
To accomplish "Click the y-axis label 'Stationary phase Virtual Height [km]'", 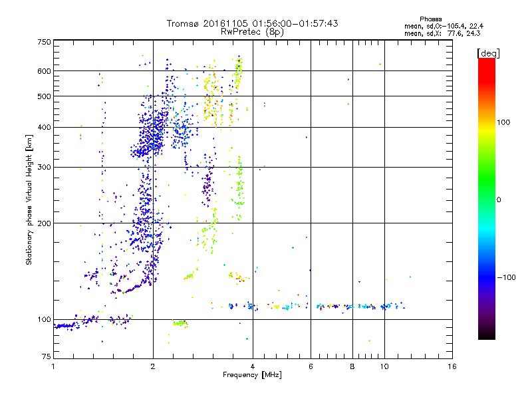I will [29, 199].
